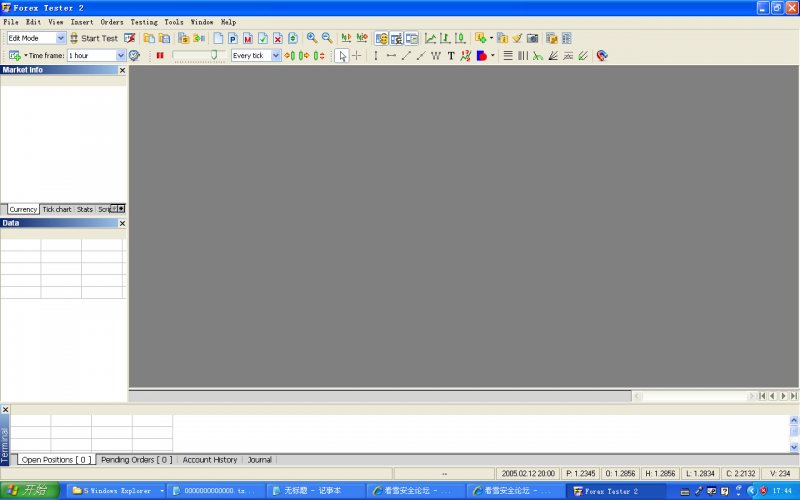
Task: Toggle the third panel view icon
Action: click(412, 38)
